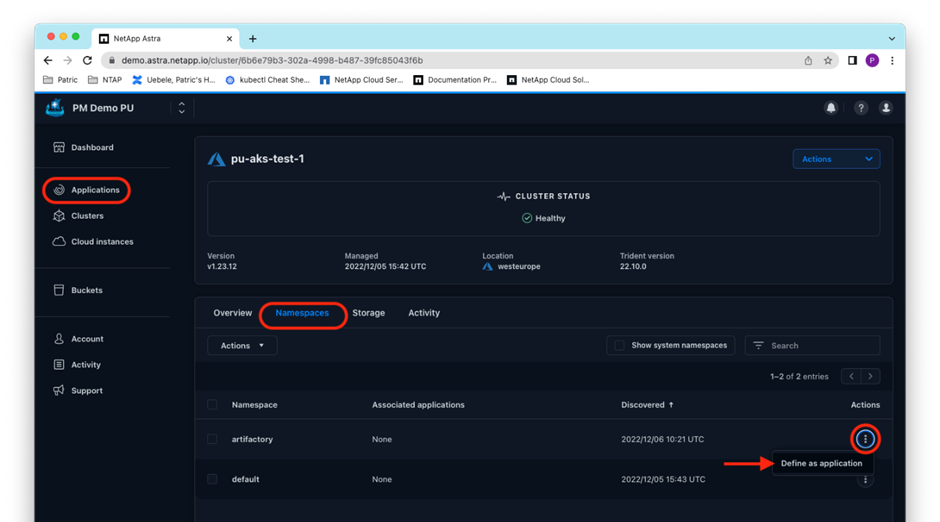This screenshot has height=522, width=940.
Task: Go to next page of entries
Action: point(870,376)
